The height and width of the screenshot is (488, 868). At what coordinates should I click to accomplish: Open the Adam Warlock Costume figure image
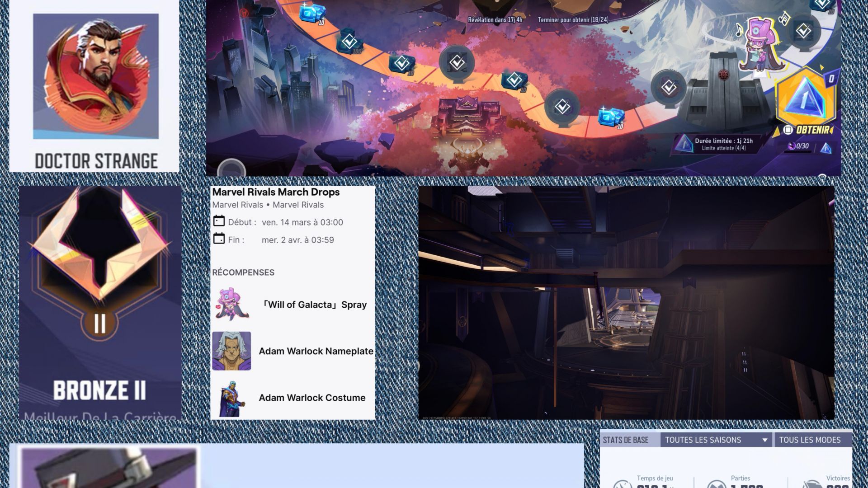(x=231, y=398)
